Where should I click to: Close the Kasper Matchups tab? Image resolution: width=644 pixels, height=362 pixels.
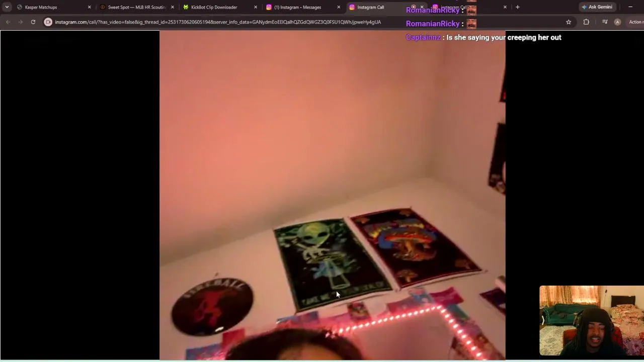[x=90, y=7]
